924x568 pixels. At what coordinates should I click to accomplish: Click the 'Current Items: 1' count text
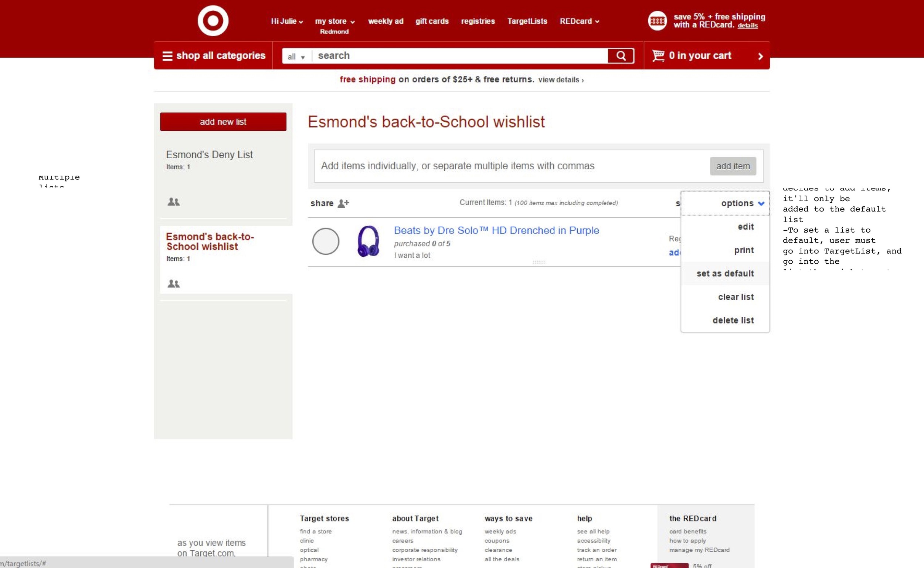(485, 203)
